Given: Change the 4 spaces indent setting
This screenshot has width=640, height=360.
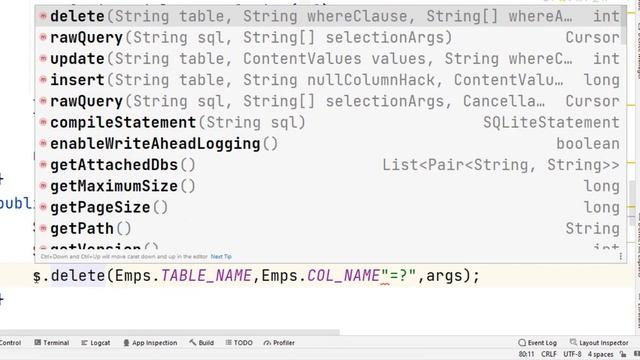Looking at the screenshot, I should pos(600,354).
